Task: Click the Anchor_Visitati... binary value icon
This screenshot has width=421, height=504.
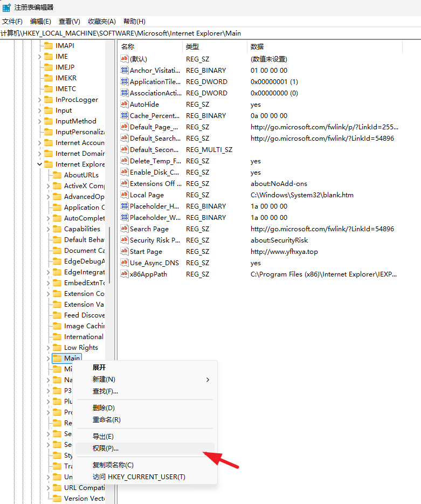Action: (125, 70)
